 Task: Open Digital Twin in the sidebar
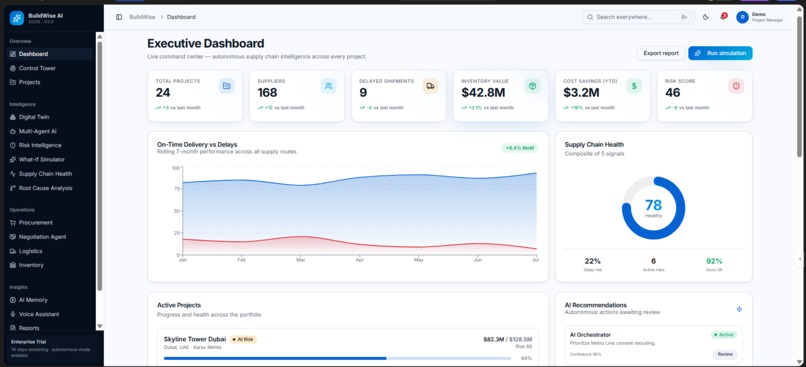[x=49, y=117]
